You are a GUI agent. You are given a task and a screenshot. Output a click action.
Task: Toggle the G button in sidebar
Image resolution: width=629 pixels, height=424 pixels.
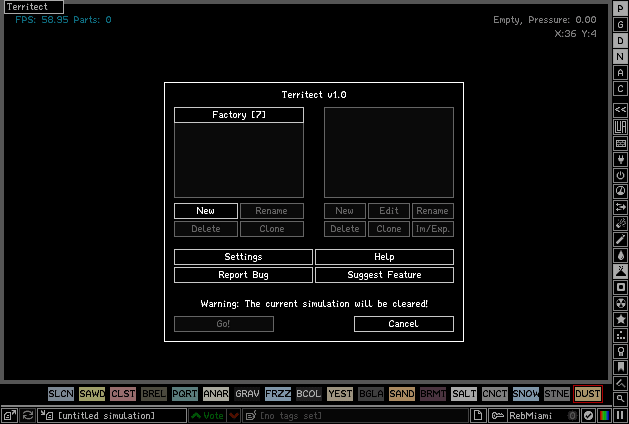620,25
